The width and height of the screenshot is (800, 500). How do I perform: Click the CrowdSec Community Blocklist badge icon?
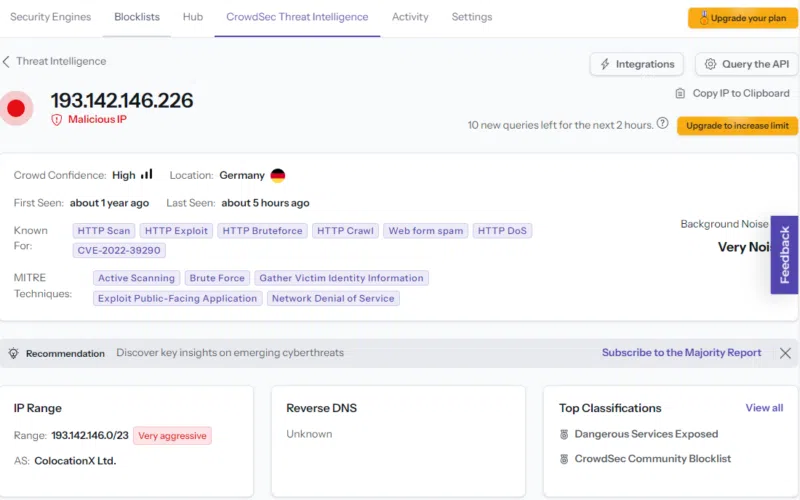pyautogui.click(x=564, y=459)
